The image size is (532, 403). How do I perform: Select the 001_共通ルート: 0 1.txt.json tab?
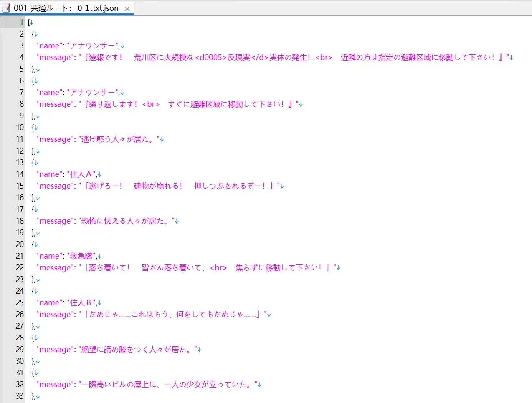[x=66, y=8]
